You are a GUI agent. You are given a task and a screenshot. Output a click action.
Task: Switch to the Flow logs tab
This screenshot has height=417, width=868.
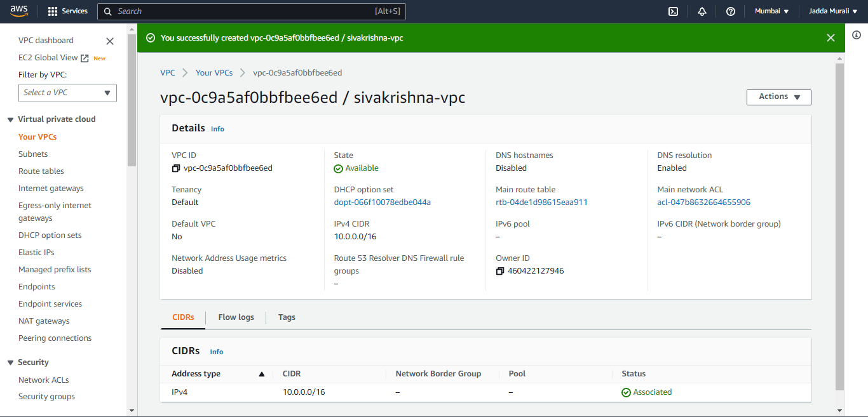(x=236, y=317)
